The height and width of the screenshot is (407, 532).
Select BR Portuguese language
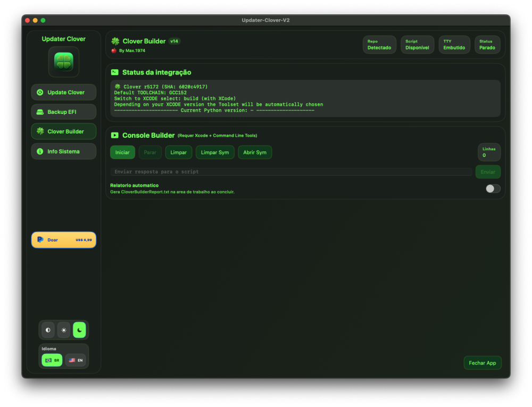point(52,360)
